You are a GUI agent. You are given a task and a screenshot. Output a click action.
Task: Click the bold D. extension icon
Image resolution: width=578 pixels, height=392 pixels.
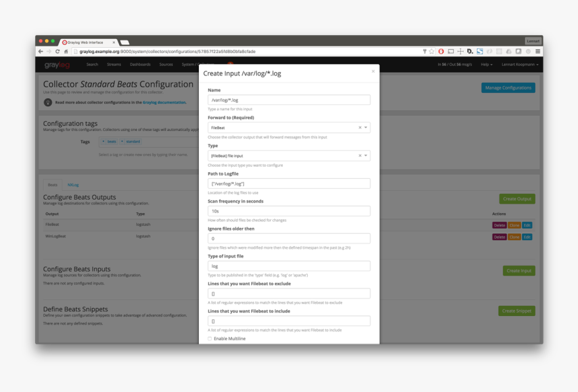[x=470, y=52]
